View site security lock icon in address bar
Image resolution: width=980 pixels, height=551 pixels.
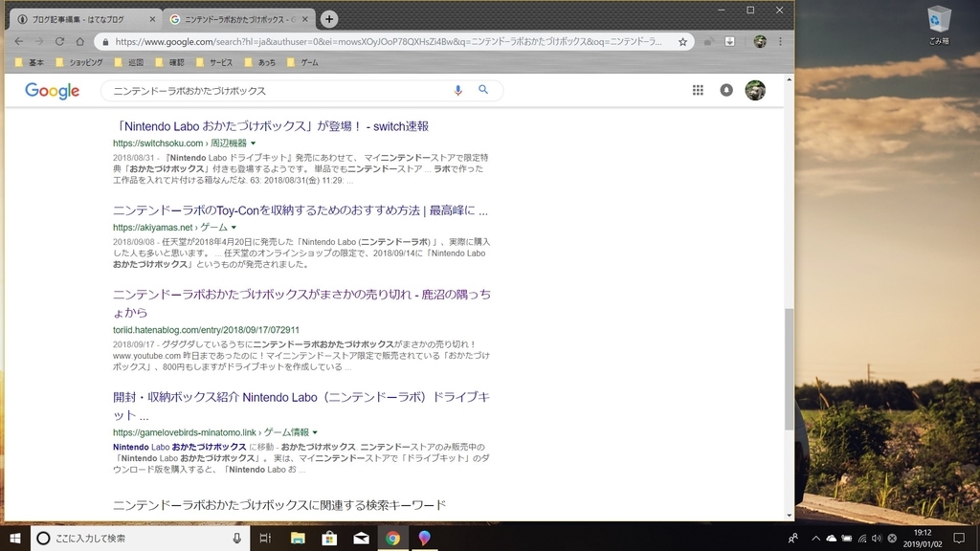(105, 42)
